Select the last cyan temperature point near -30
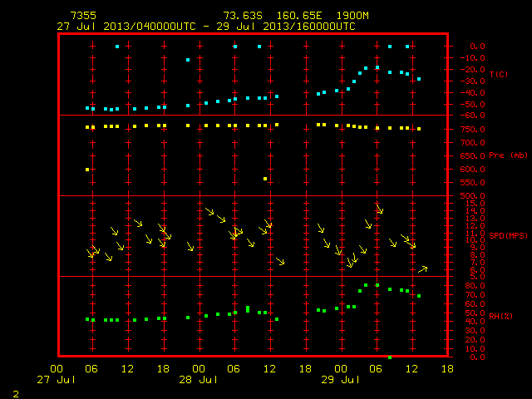 click(419, 79)
